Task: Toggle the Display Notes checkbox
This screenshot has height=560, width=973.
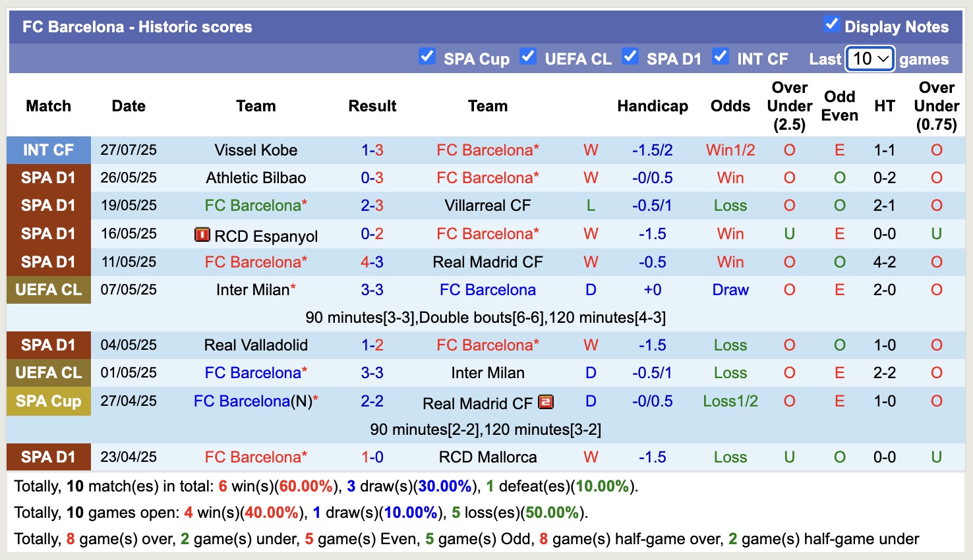Action: [831, 25]
